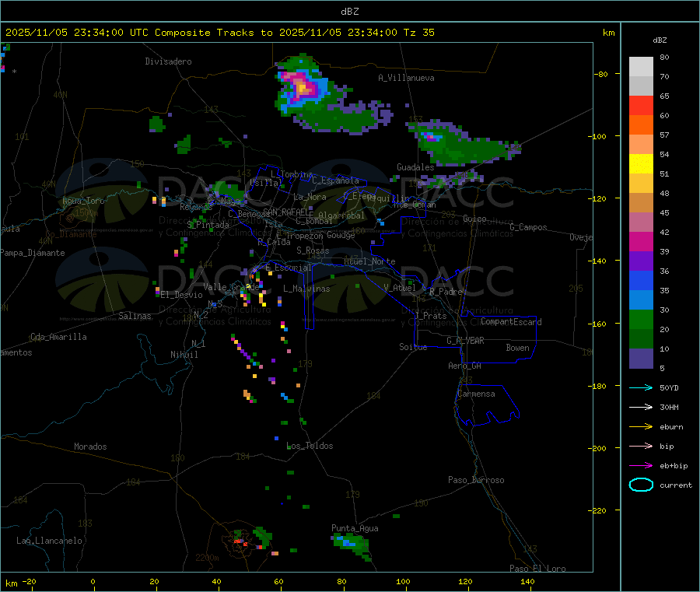Click the L_Malvinas map label
Image resolution: width=700 pixels, height=592 pixels.
(306, 289)
